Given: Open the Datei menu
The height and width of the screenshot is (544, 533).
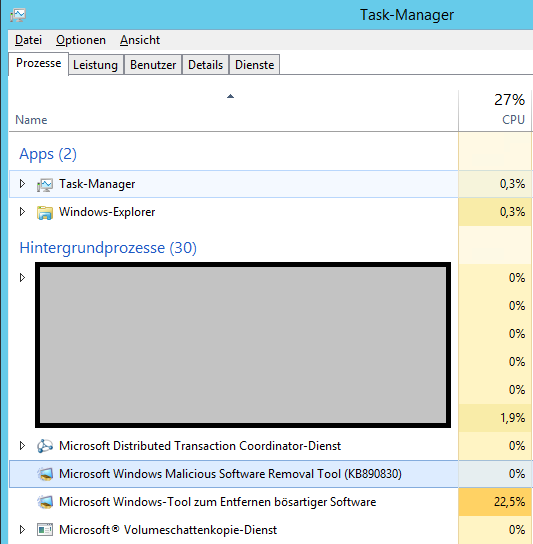Looking at the screenshot, I should (x=28, y=40).
